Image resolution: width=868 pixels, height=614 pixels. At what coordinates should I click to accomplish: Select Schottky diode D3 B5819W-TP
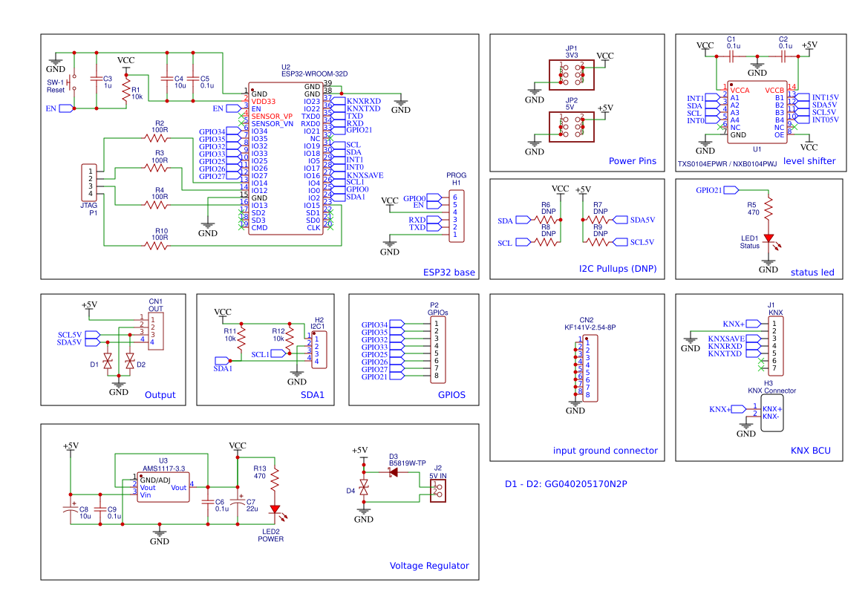[393, 472]
